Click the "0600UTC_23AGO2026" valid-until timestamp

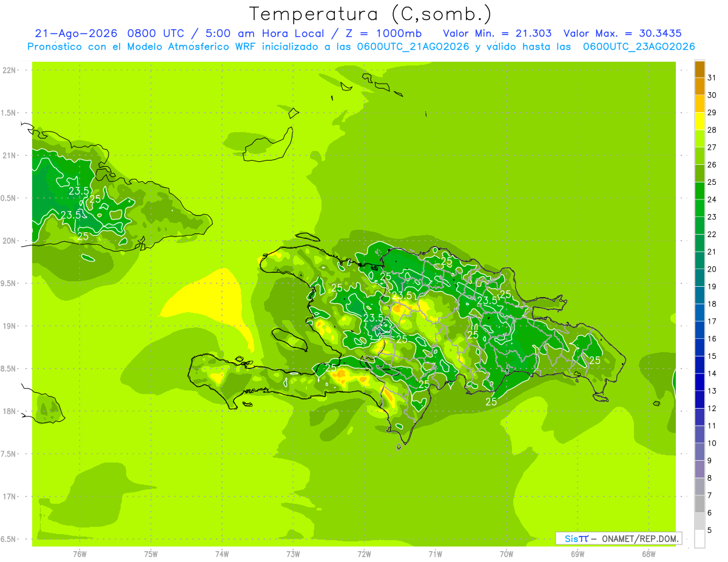(x=638, y=47)
